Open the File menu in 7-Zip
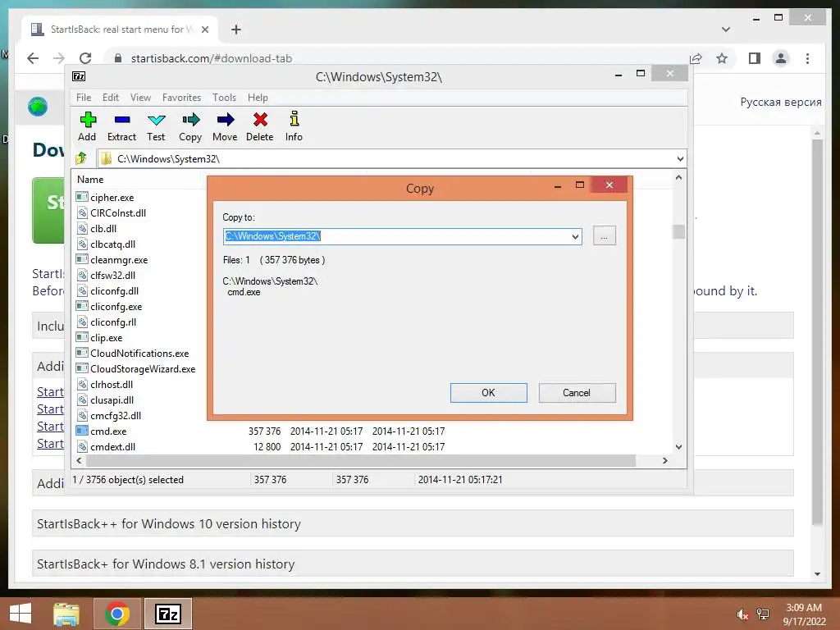 tap(84, 98)
